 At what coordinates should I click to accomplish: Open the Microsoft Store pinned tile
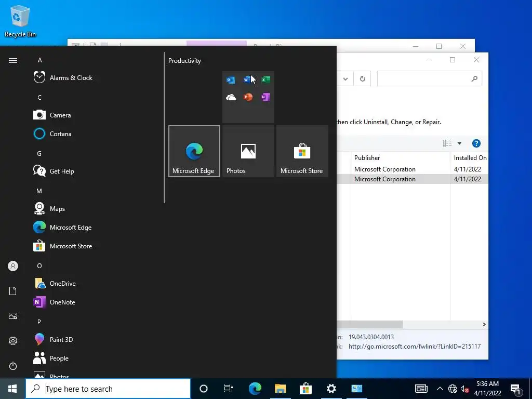pos(302,151)
